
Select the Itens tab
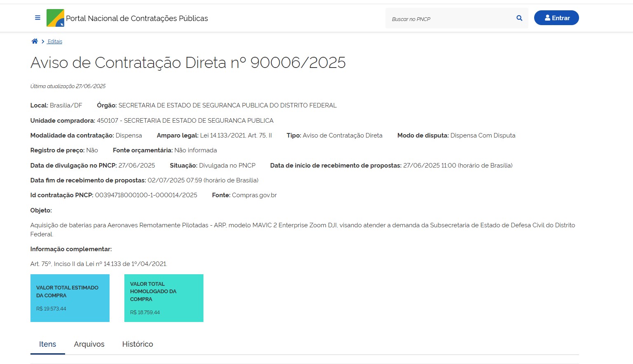tap(47, 344)
